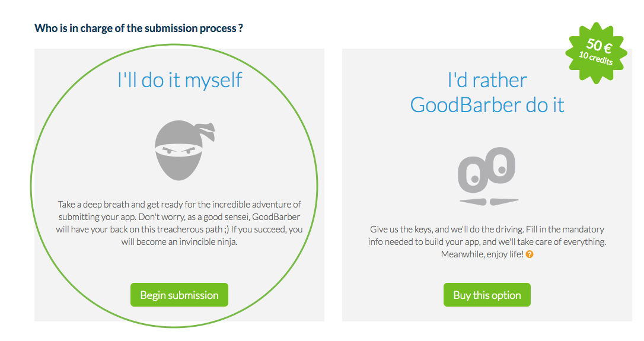Select the "I'll do it myself" heading
This screenshot has height=341, width=644.
(180, 79)
